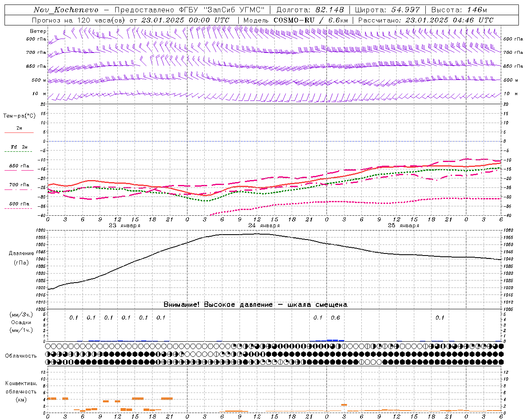The image size is (525, 420).
Task: Click the lowercase облачность label above (км)
Action: (x=21, y=391)
